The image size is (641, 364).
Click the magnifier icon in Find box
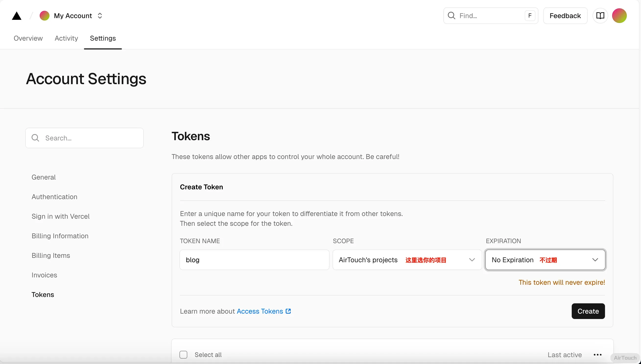coord(451,15)
